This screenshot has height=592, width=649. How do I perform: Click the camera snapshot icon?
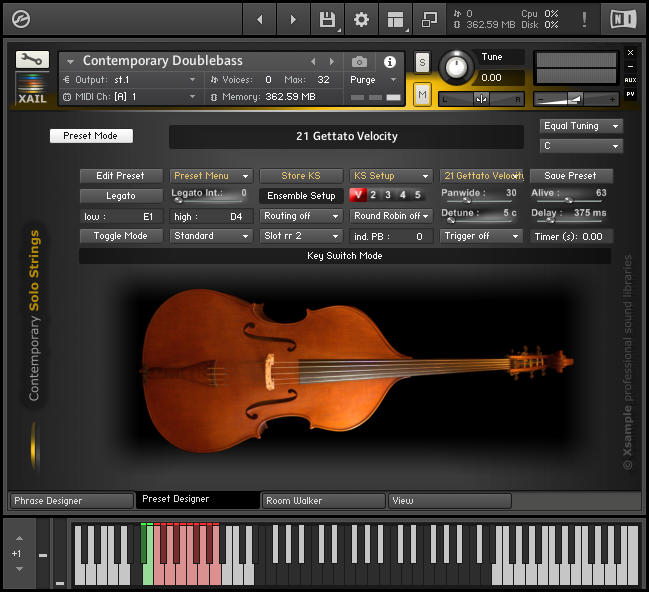pyautogui.click(x=359, y=62)
